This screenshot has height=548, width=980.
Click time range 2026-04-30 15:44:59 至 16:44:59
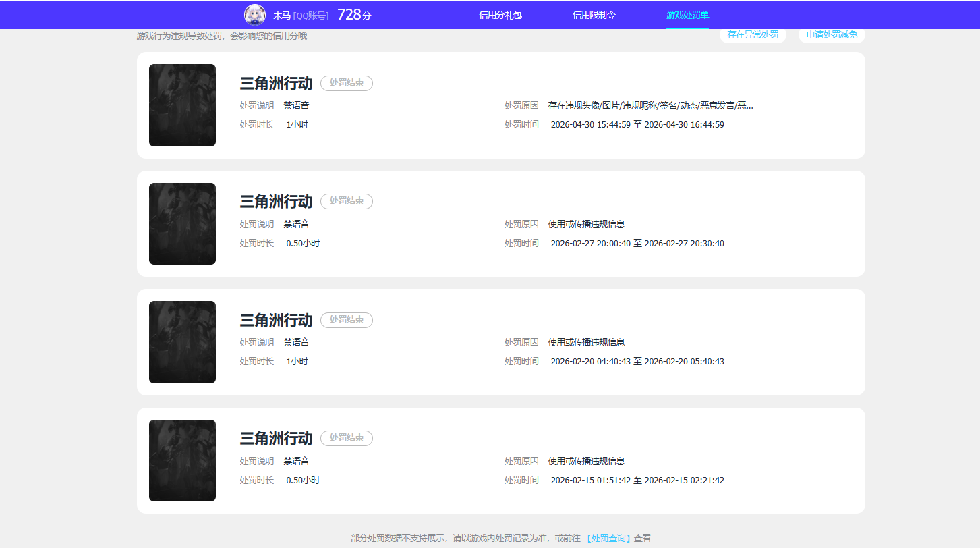point(637,124)
